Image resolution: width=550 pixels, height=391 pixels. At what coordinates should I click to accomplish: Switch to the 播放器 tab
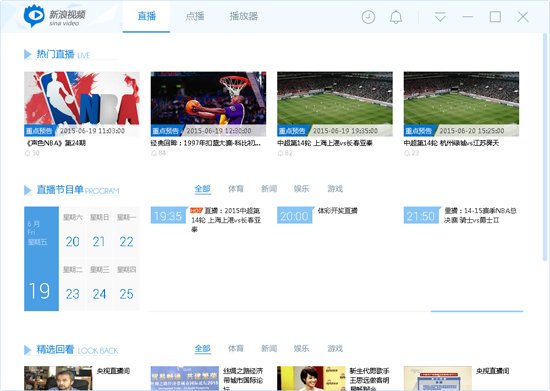click(244, 16)
